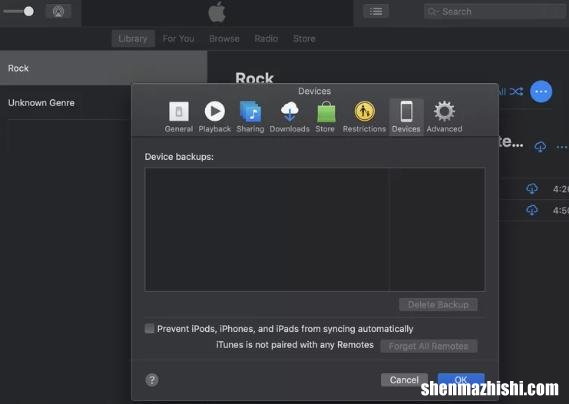The width and height of the screenshot is (569, 404).
Task: Switch to the Library tab
Action: (x=133, y=38)
